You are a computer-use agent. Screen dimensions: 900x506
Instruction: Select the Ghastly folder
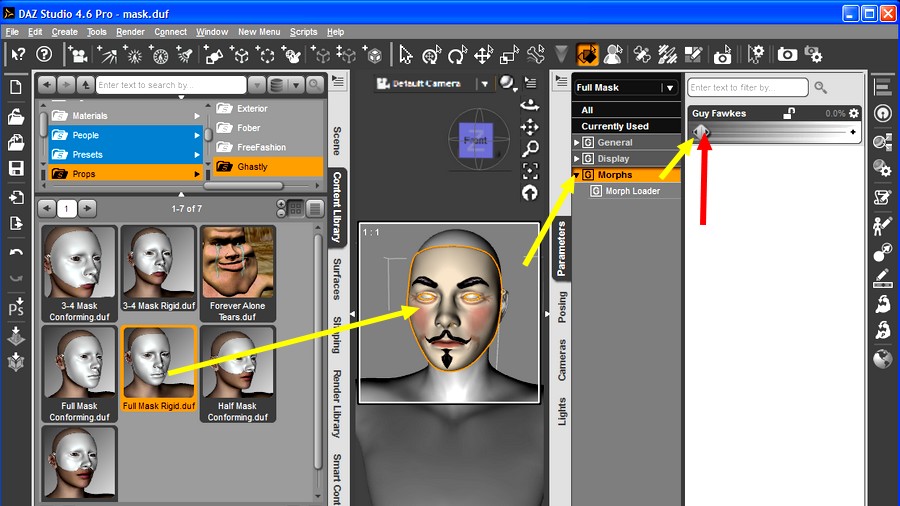(268, 167)
